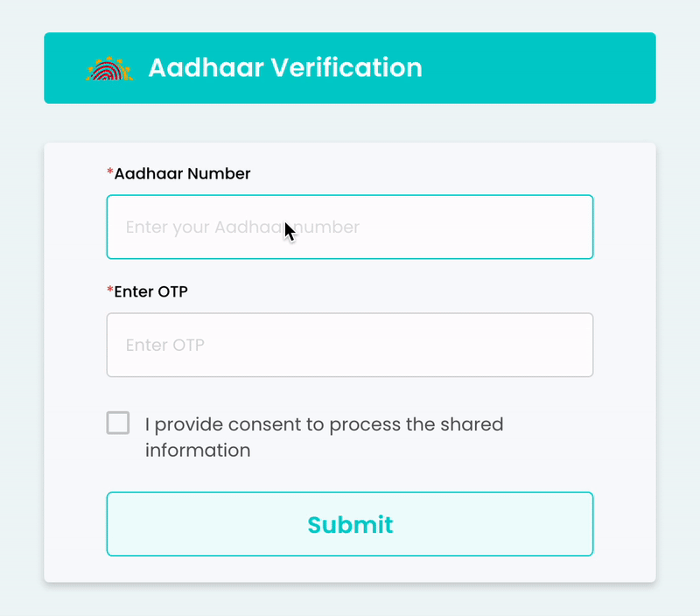Click the red asterisk before Enter OTP
Image resolution: width=700 pixels, height=616 pixels.
(110, 287)
